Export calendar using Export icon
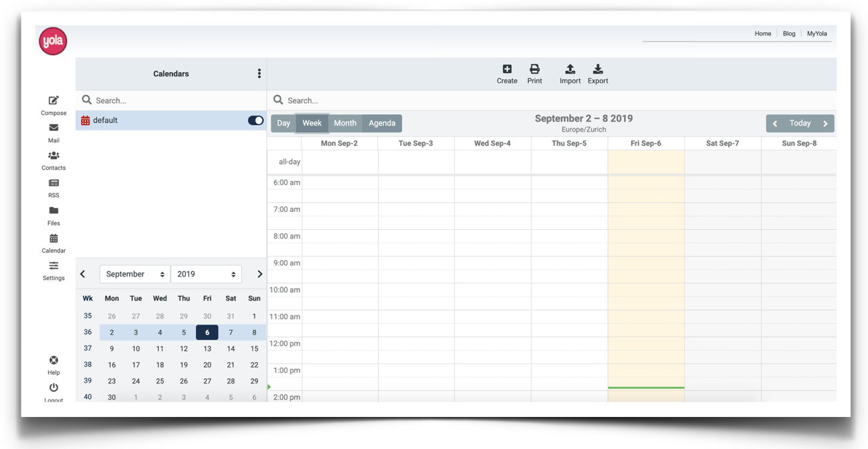 tap(598, 69)
